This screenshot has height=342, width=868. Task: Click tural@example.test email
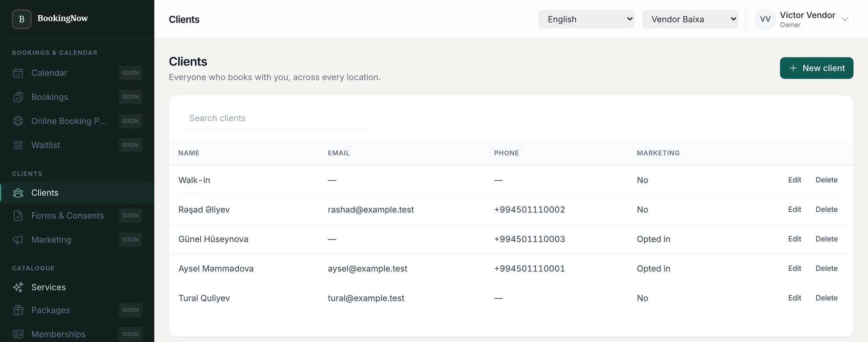click(x=366, y=298)
